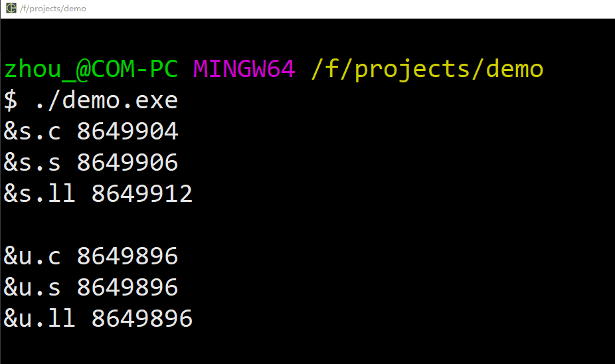Click the yellow /f/projects/demo path in prompt

[427, 70]
